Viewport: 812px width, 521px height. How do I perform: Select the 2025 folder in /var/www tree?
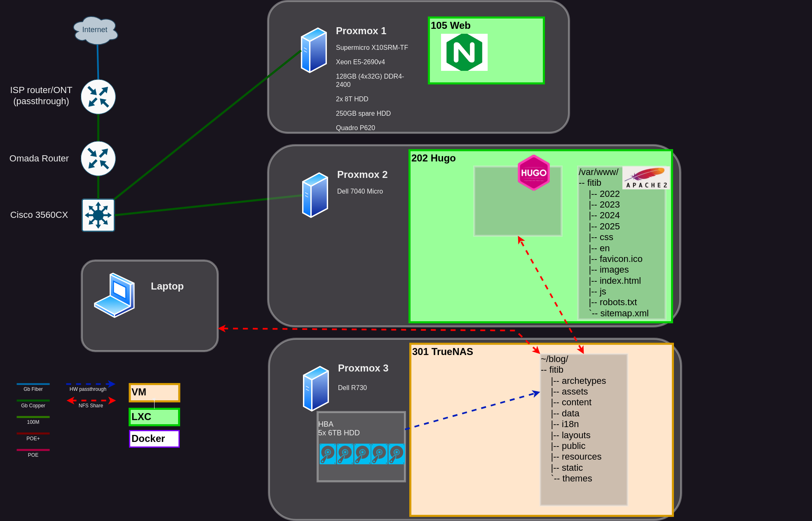(x=610, y=227)
